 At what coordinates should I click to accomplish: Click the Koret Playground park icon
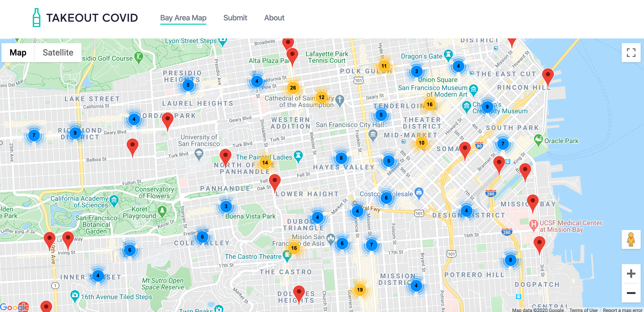pyautogui.click(x=162, y=211)
